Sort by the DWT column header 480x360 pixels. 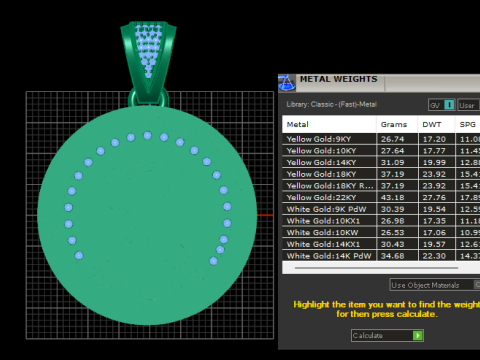(436, 124)
